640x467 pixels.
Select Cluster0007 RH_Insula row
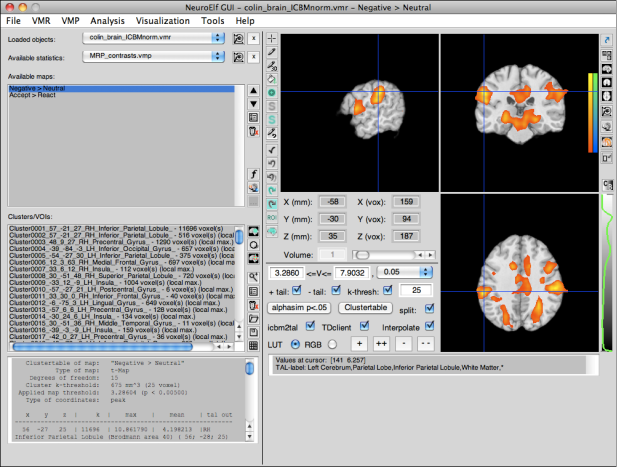122,269
